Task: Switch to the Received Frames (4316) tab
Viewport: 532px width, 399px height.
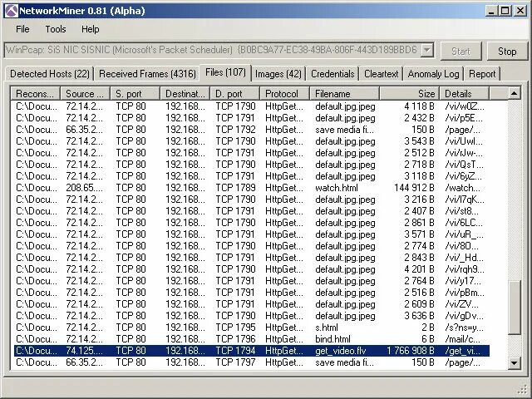Action: [x=148, y=74]
